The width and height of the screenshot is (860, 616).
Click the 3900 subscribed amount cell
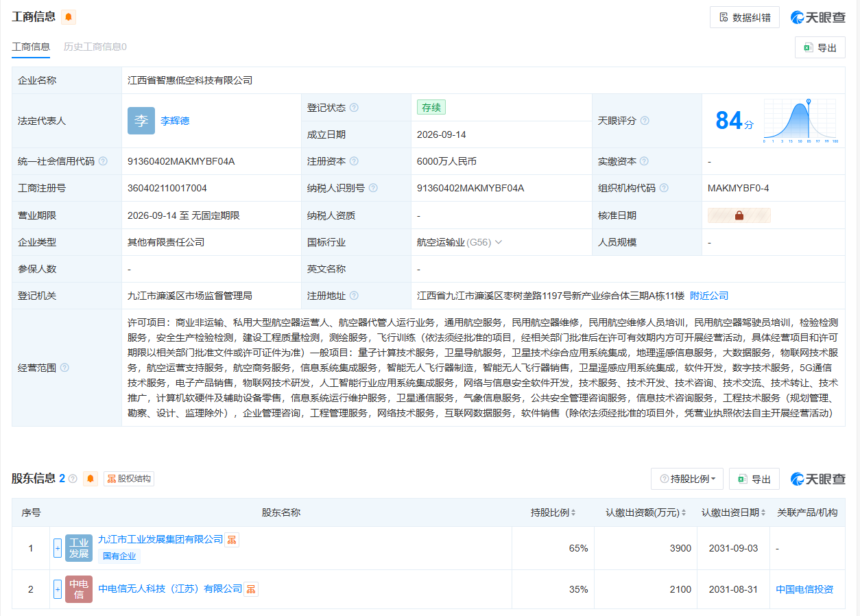click(680, 548)
